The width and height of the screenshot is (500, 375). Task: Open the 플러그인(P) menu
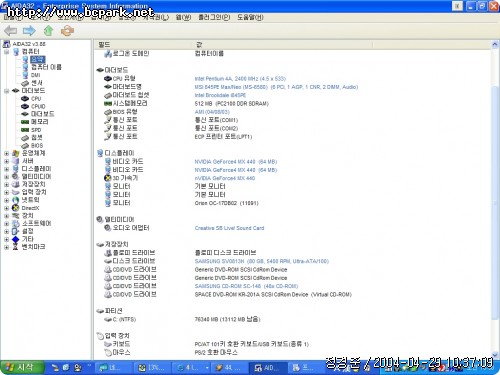[214, 17]
